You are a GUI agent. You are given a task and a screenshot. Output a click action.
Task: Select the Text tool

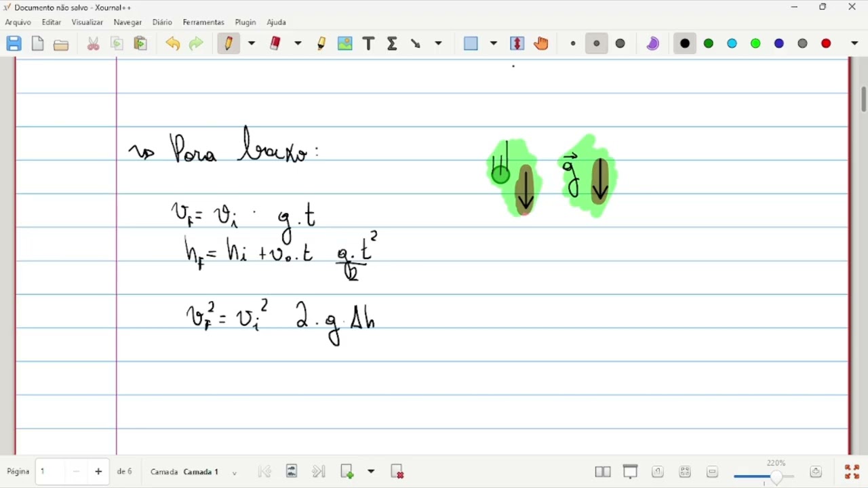coord(368,43)
